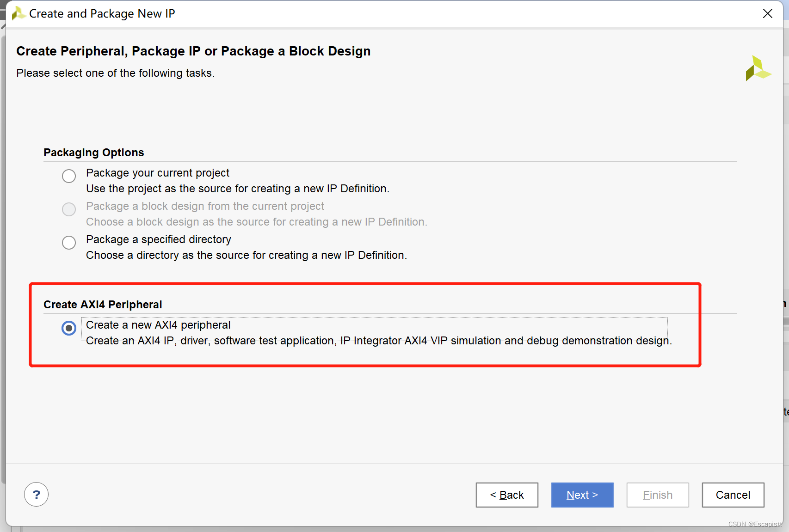Select the Package your current project radio button
The height and width of the screenshot is (532, 789).
[x=69, y=176]
